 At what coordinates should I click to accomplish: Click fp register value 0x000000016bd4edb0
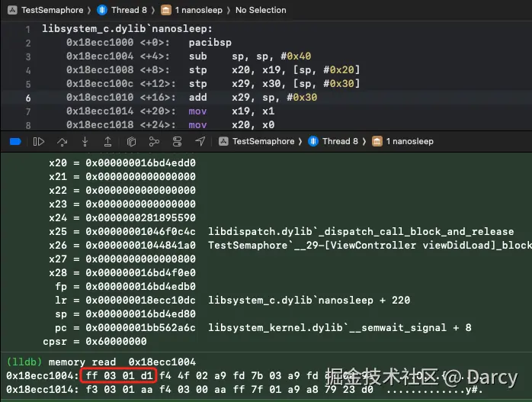pos(140,287)
